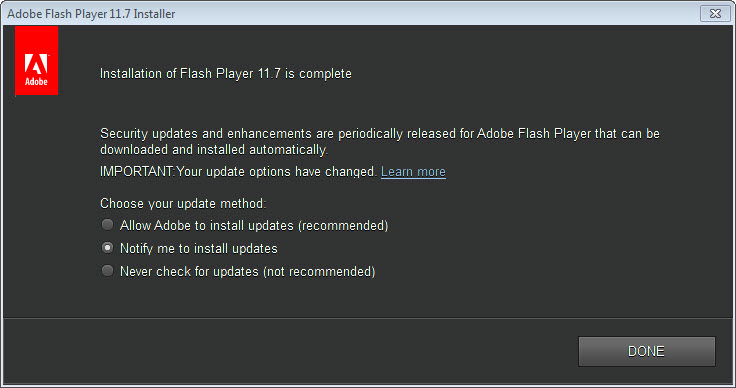This screenshot has width=736, height=388.
Task: Click the IMPORTANT update options have changed text
Action: pos(238,172)
